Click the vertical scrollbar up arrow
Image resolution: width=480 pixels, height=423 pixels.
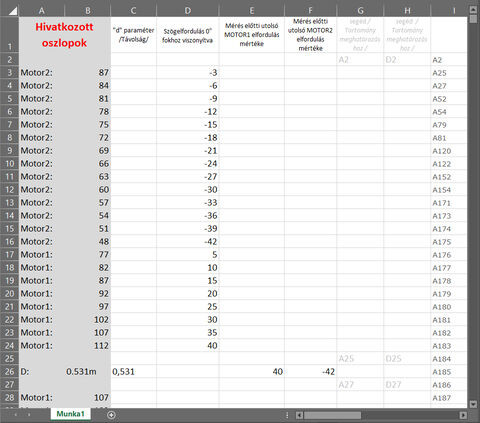pyautogui.click(x=473, y=9)
